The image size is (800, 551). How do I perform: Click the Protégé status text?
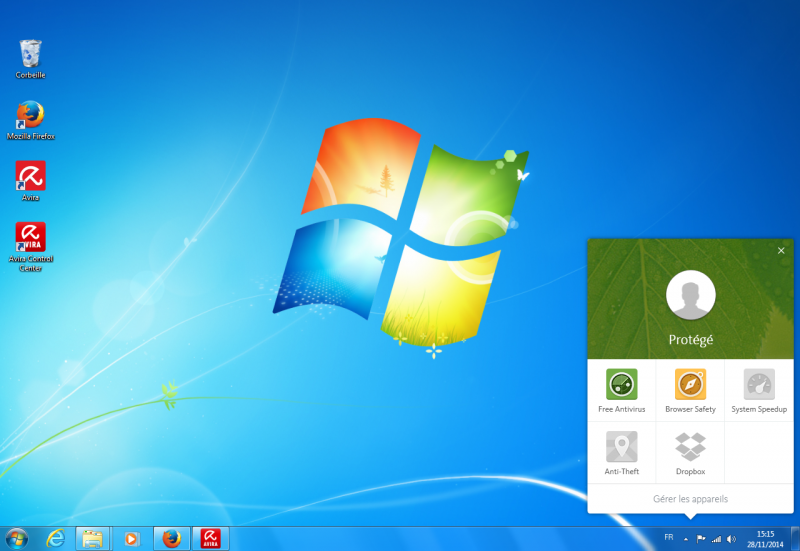click(691, 340)
